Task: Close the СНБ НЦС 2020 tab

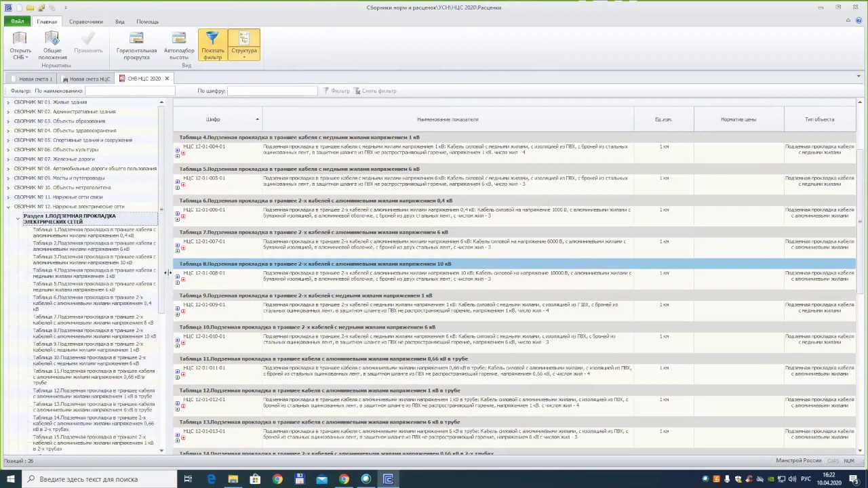Action: (x=166, y=79)
